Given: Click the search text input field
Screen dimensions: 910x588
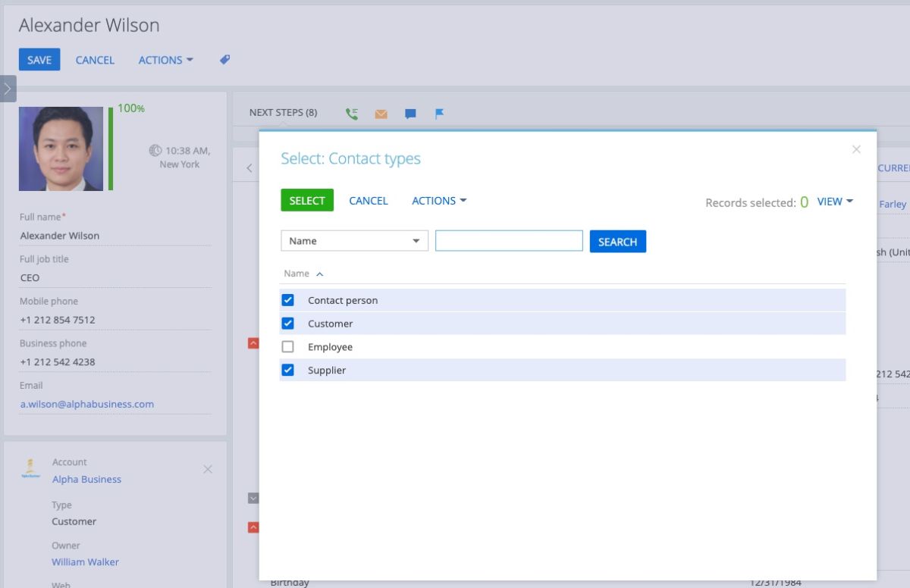Looking at the screenshot, I should pos(509,241).
